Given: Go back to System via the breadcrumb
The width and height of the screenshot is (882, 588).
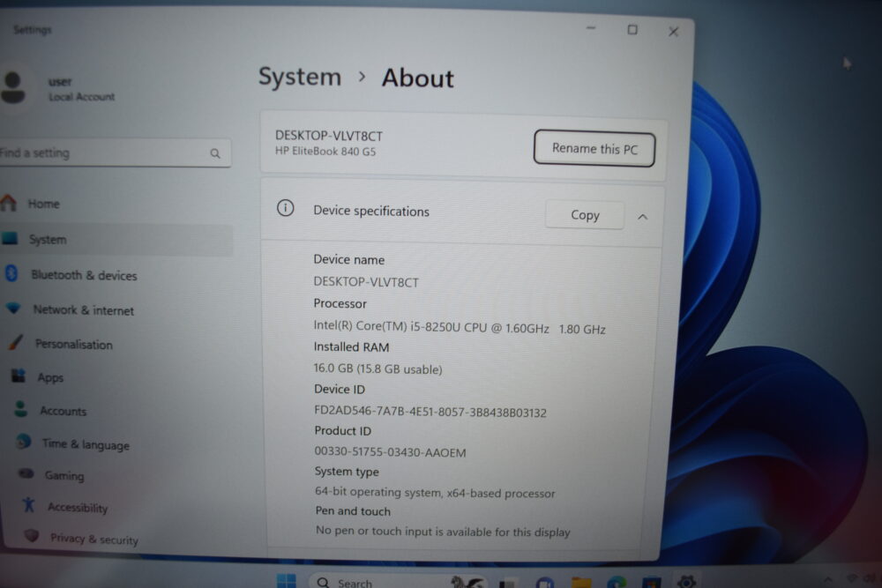Looking at the screenshot, I should [x=300, y=77].
